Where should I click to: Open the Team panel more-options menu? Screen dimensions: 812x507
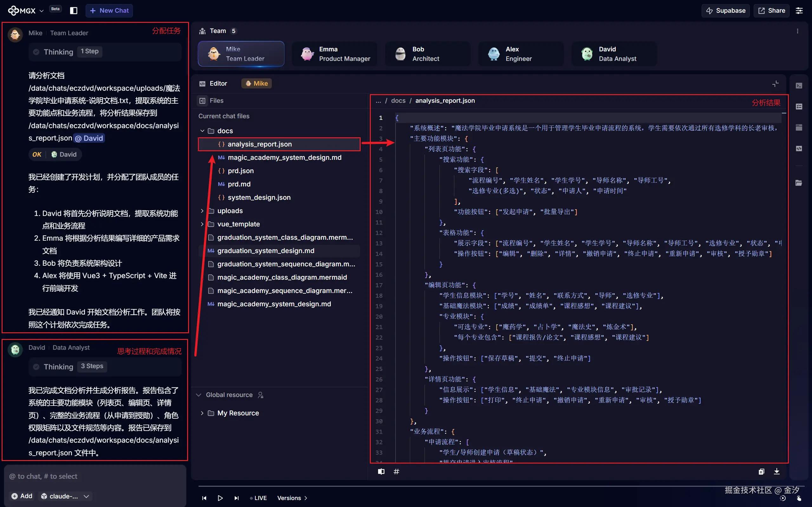tap(797, 31)
